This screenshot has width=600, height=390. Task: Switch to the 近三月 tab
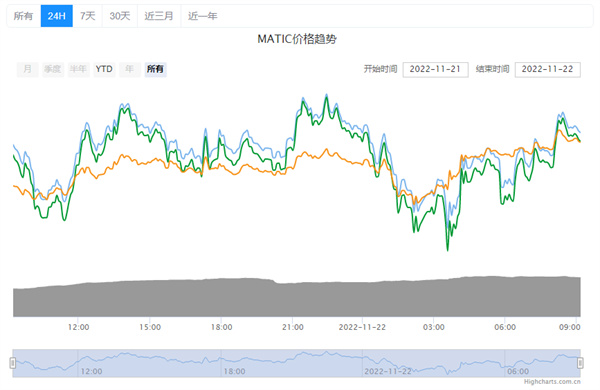(x=159, y=16)
